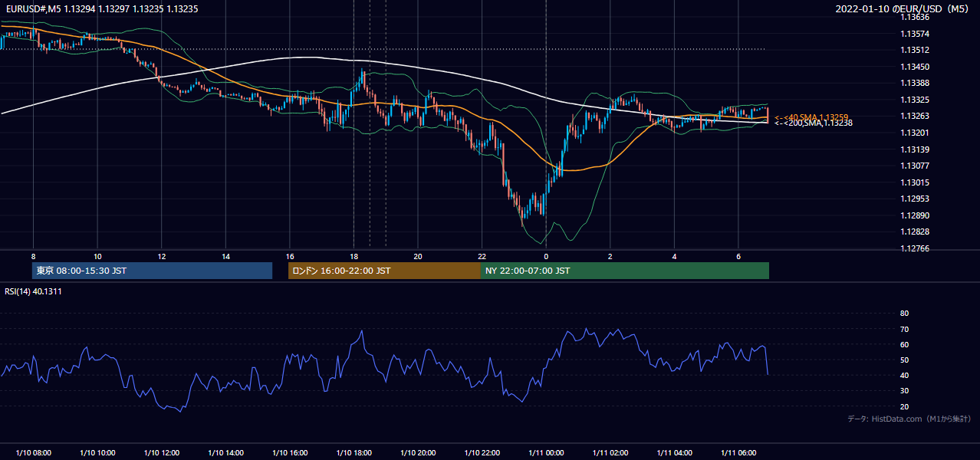Click the RSI 70 level label
The image size is (980, 460).
coord(904,329)
